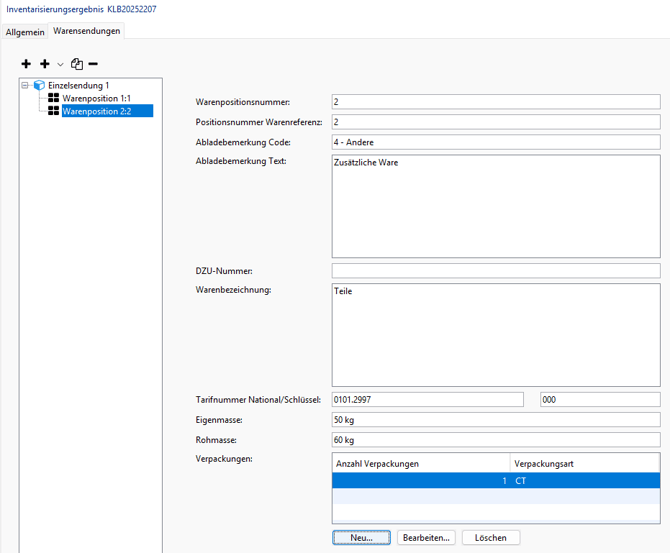The height and width of the screenshot is (553, 670).
Task: Click the grid icon of Warenposition 1:1
Action: [x=53, y=98]
